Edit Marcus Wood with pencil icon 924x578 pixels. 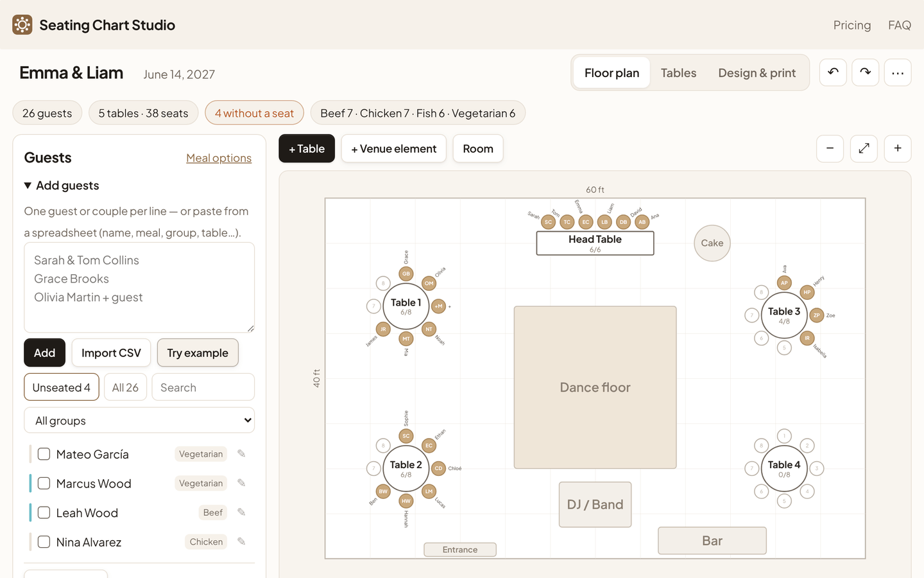pos(241,483)
